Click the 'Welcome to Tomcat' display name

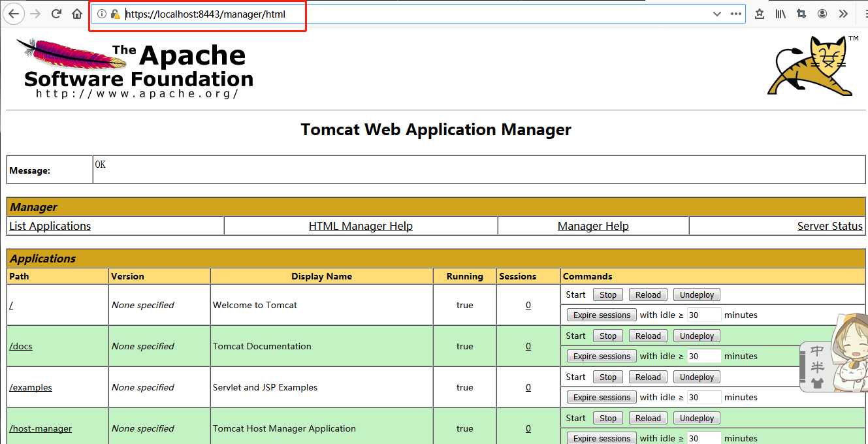[255, 305]
